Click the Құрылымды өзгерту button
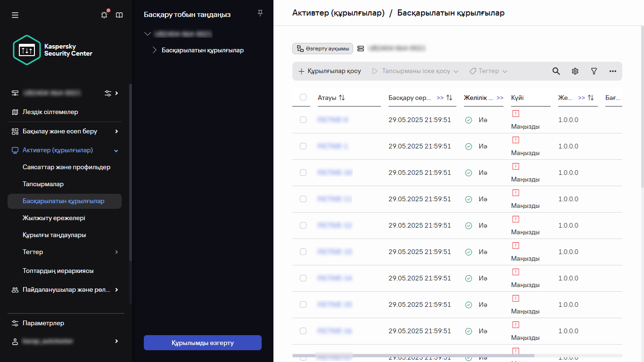This screenshot has height=362, width=644. click(202, 343)
